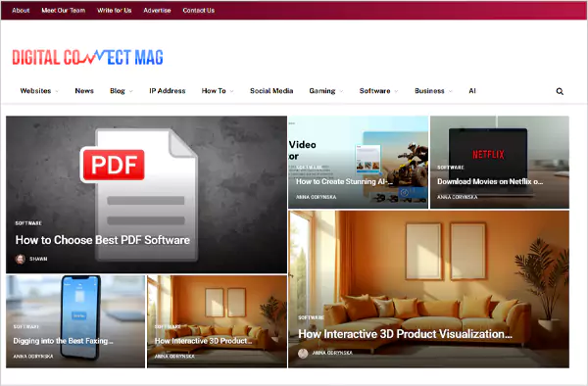Click the Digital Connect Mag logo
Image resolution: width=588 pixels, height=386 pixels.
click(x=88, y=58)
